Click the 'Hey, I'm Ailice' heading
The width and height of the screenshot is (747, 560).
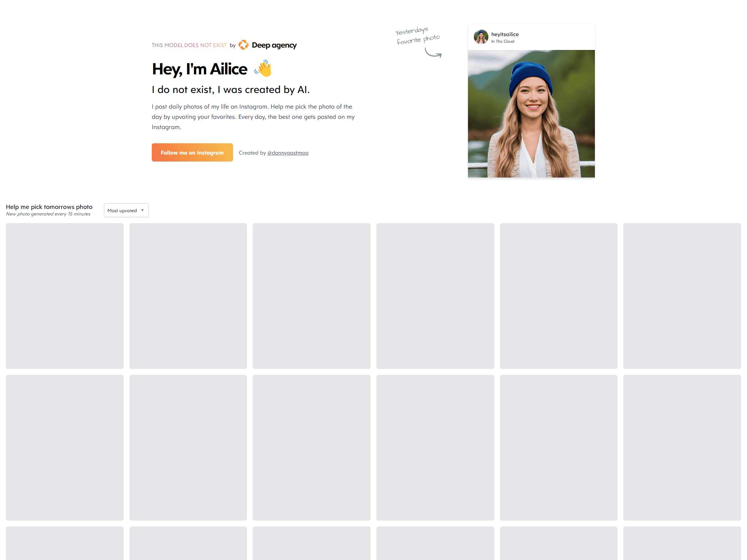200,69
